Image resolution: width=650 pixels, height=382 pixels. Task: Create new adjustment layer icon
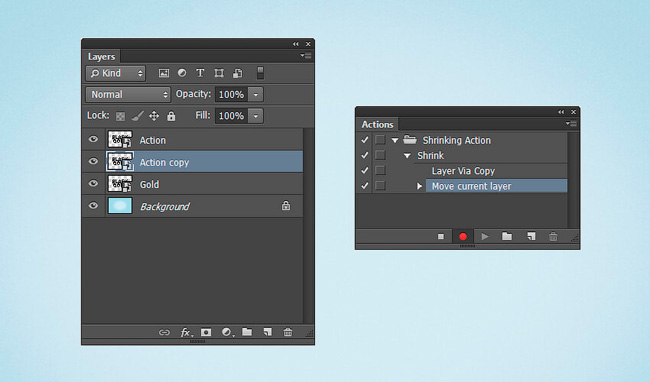point(227,332)
